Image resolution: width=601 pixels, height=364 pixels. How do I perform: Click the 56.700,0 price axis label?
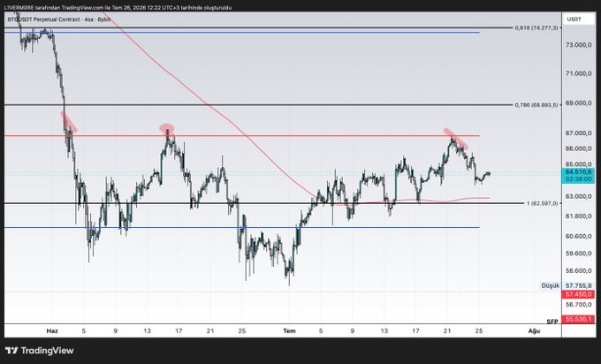tap(578, 305)
